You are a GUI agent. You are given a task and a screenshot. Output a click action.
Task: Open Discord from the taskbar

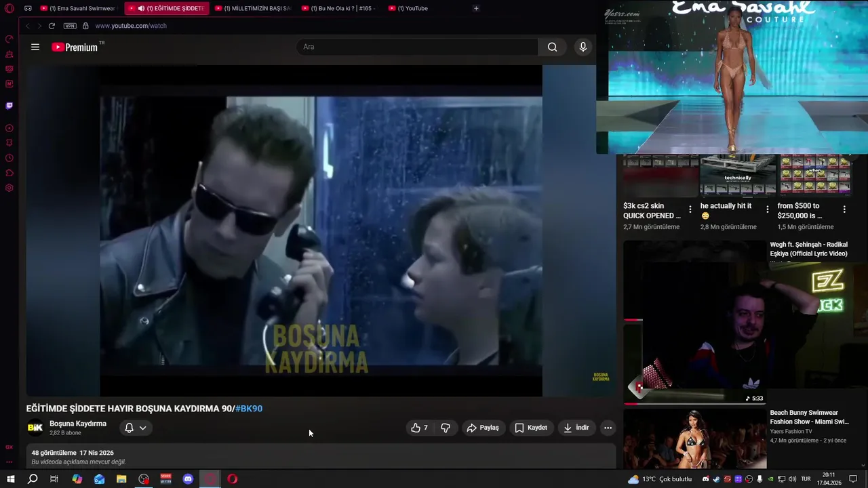click(188, 479)
